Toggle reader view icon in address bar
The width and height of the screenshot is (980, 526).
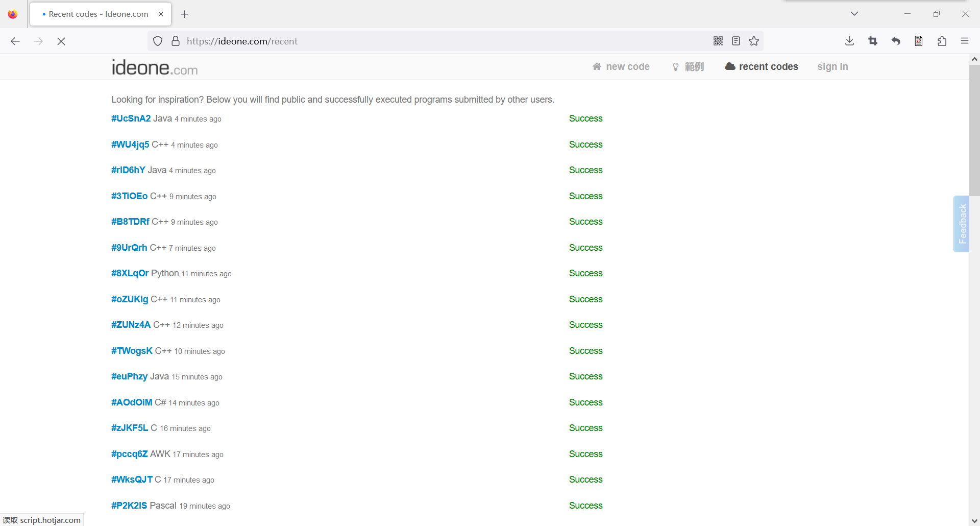coord(736,41)
